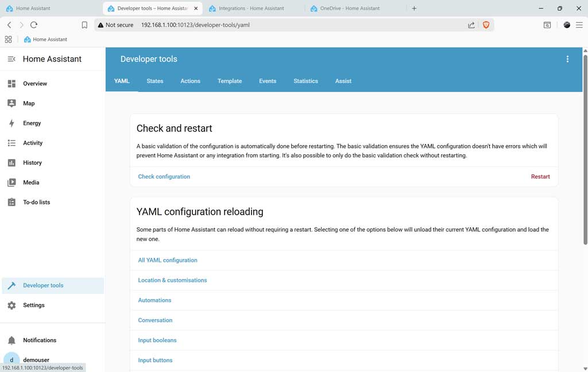Open the To-do lists clipboard icon

point(11,202)
